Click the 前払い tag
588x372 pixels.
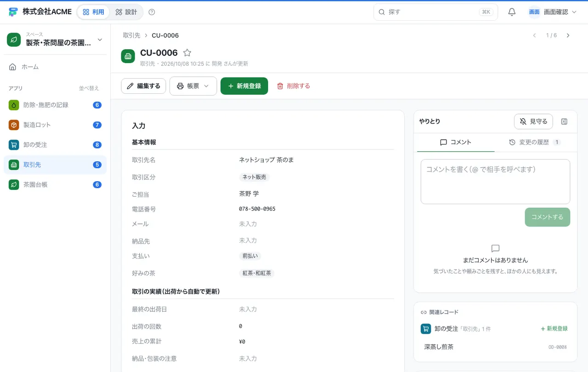pyautogui.click(x=250, y=256)
